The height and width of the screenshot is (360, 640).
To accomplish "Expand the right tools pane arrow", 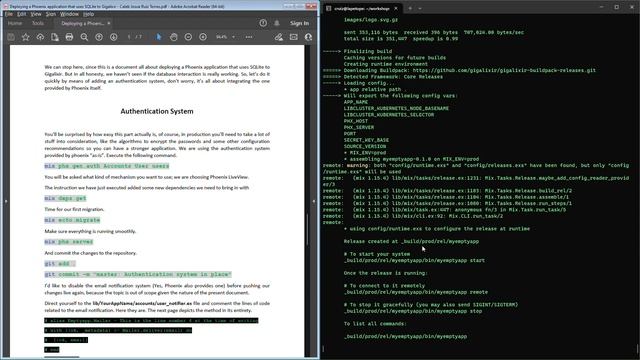I will click(313, 201).
